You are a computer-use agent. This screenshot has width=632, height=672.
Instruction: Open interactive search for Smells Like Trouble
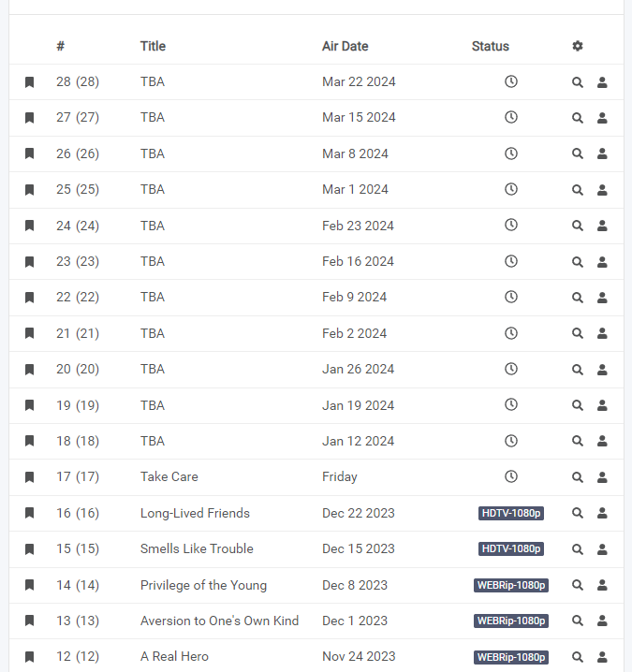click(x=602, y=549)
